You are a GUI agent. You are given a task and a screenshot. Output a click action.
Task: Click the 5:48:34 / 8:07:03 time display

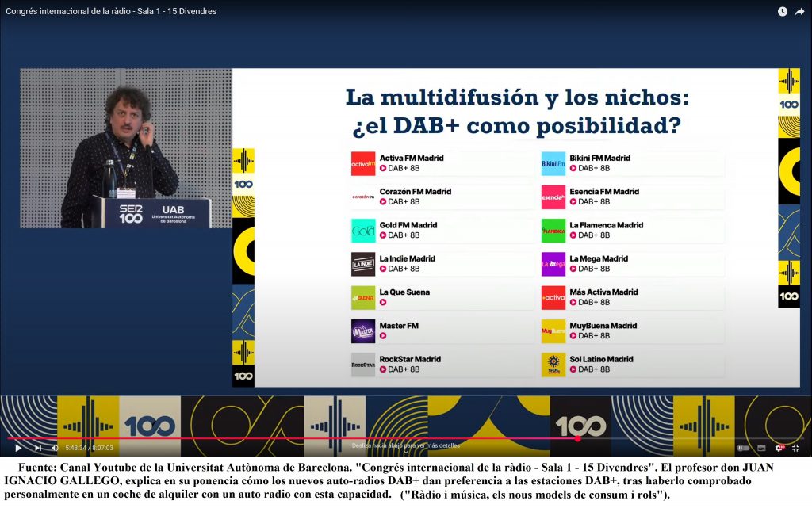coord(89,448)
